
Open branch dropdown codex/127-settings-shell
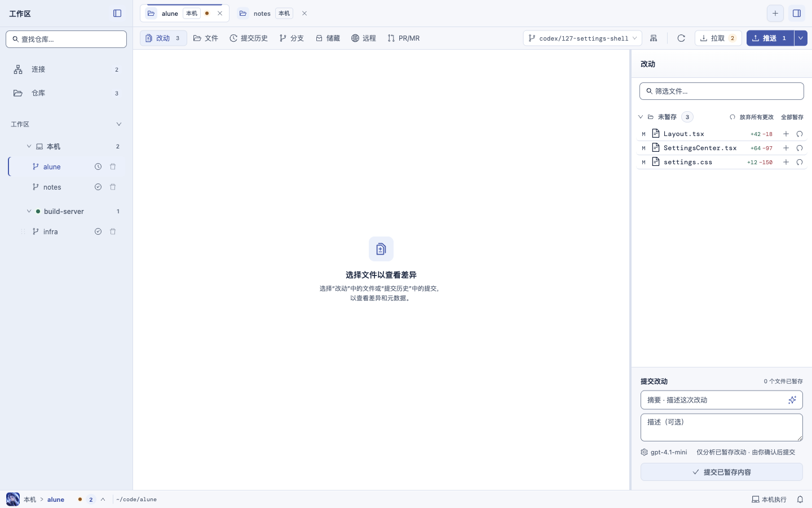[x=582, y=38]
